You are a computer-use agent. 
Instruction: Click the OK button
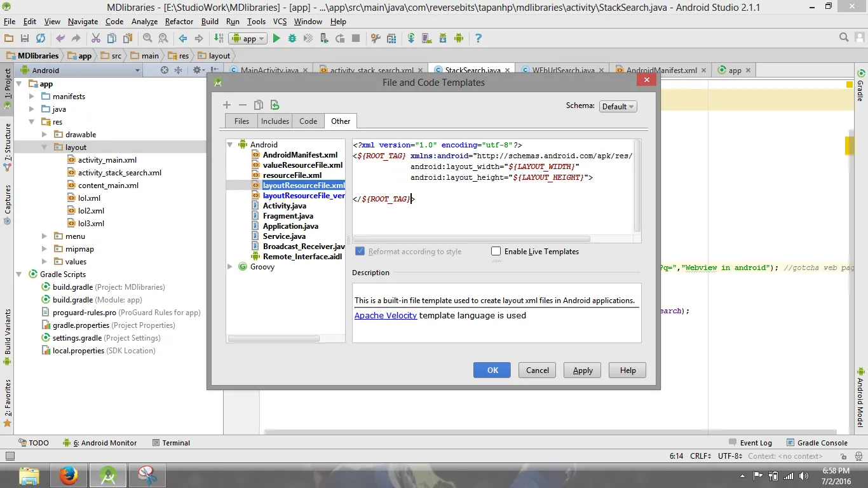492,370
